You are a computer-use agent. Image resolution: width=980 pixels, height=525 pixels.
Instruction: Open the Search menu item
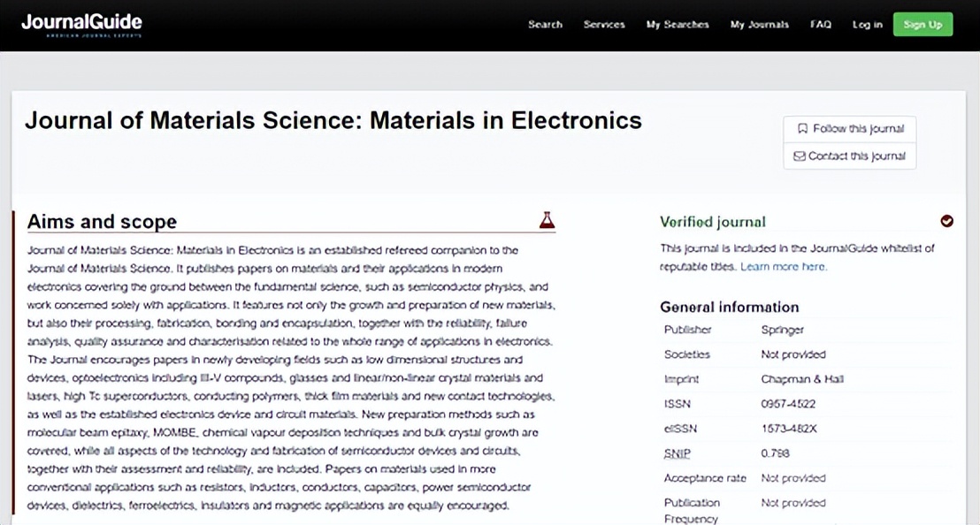[545, 25]
